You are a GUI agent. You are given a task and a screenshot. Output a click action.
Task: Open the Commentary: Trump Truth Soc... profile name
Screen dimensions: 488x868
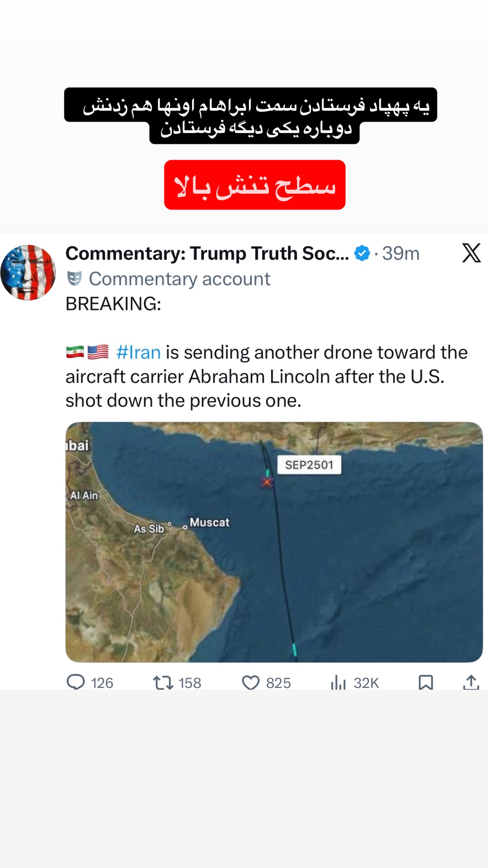[x=207, y=253]
